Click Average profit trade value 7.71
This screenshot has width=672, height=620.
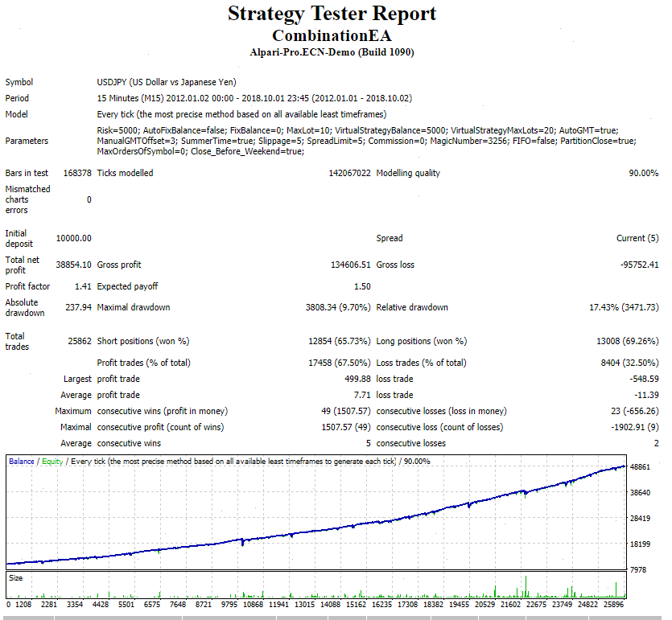(362, 395)
